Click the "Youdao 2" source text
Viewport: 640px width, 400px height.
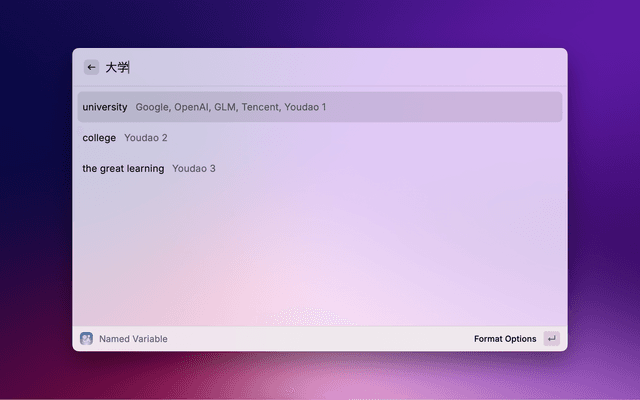pos(146,137)
